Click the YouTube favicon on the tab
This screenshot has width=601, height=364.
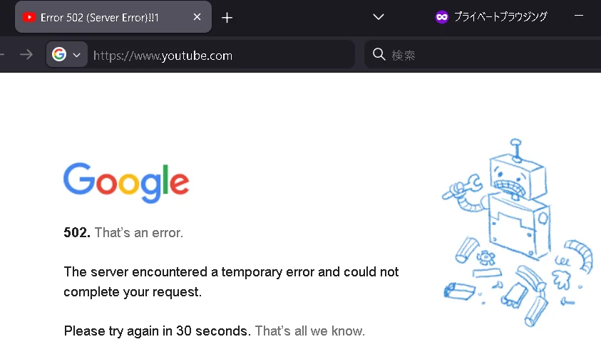point(29,17)
